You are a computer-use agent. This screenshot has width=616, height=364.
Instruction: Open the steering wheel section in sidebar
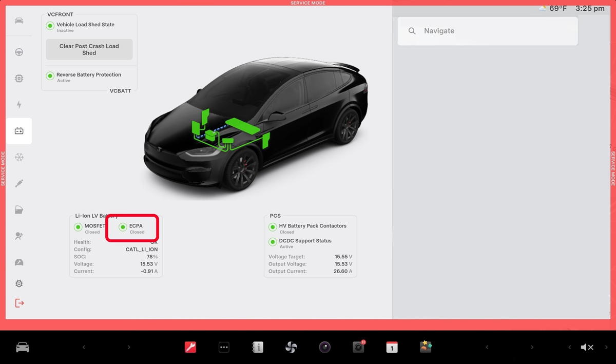[19, 52]
